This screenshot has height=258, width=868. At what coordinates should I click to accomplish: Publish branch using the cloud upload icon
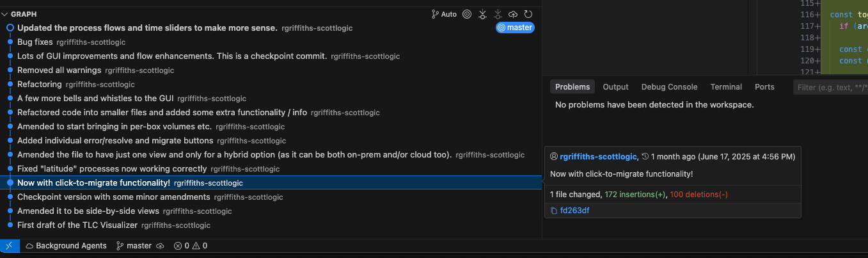(x=513, y=14)
